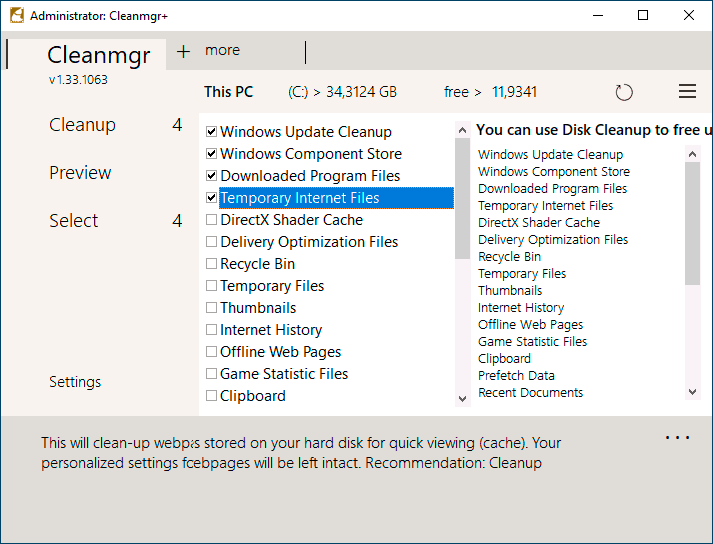
Task: Click version text v1.33.1063
Action: (78, 80)
